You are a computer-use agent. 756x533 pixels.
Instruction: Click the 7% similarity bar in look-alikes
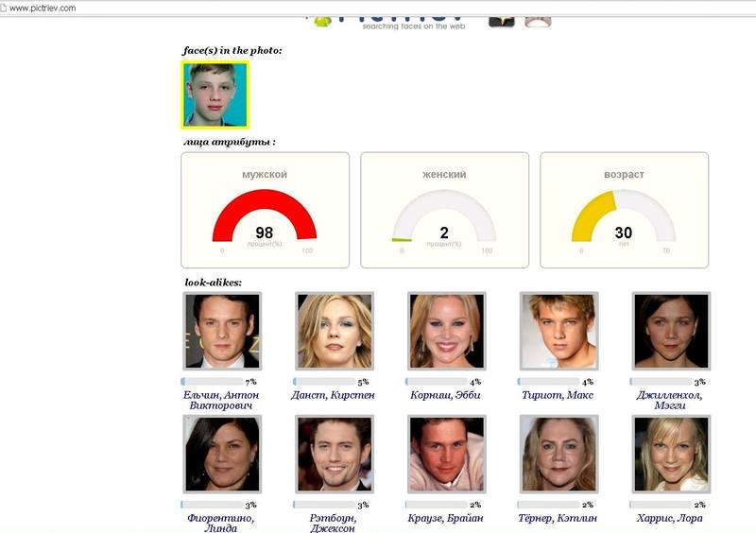[x=213, y=382]
